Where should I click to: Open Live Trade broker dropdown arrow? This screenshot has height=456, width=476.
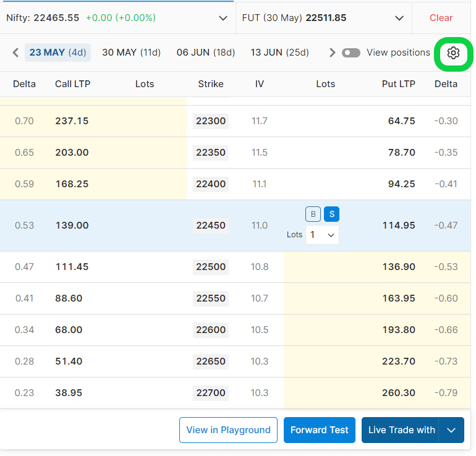pyautogui.click(x=451, y=430)
